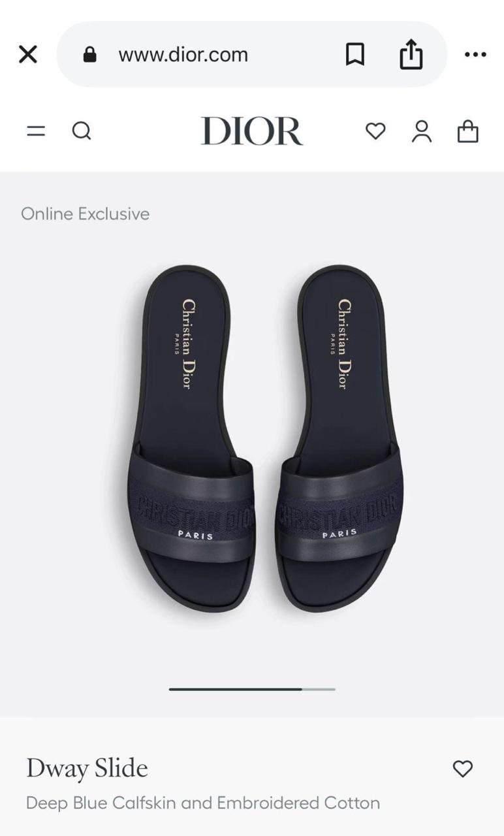Open the three-dot browser menu
The width and height of the screenshot is (504, 836).
click(475, 54)
